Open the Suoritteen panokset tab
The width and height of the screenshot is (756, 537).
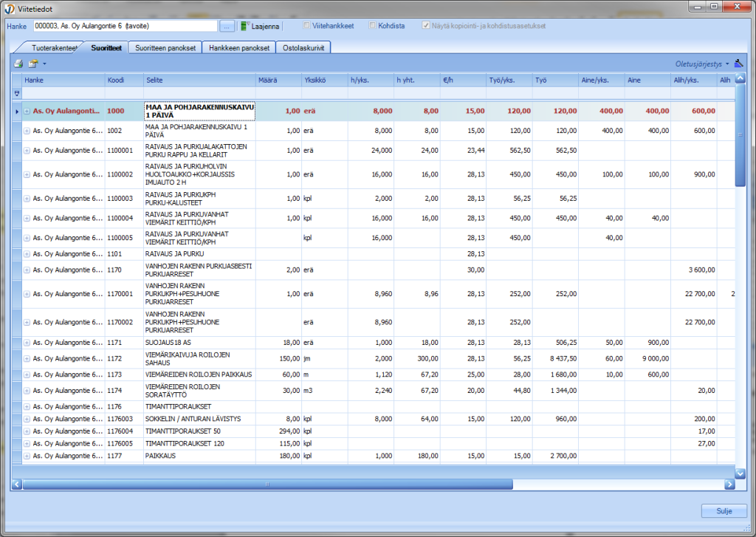pyautogui.click(x=165, y=48)
